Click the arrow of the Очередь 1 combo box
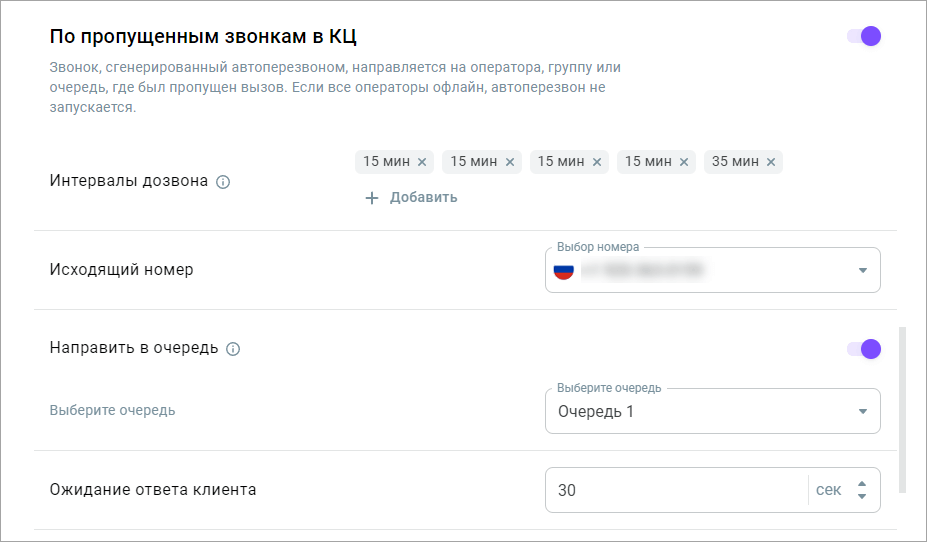927x542 pixels. coord(863,411)
